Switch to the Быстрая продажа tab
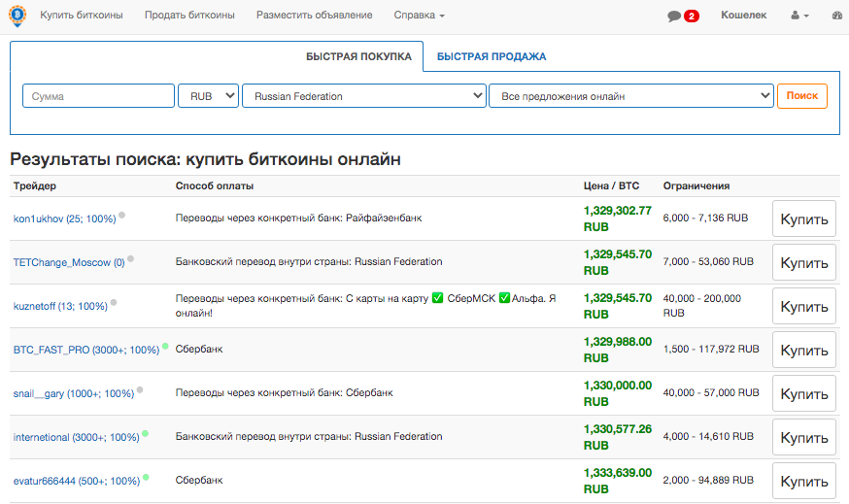849x504 pixels. click(491, 56)
